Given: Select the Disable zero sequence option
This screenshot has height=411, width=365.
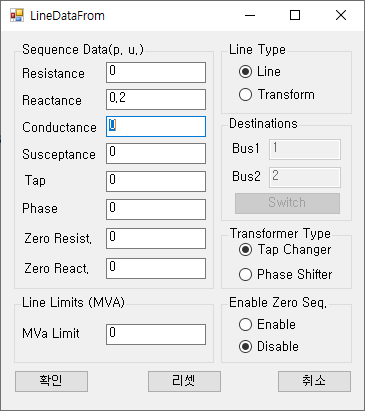Looking at the screenshot, I should pyautogui.click(x=269, y=347).
